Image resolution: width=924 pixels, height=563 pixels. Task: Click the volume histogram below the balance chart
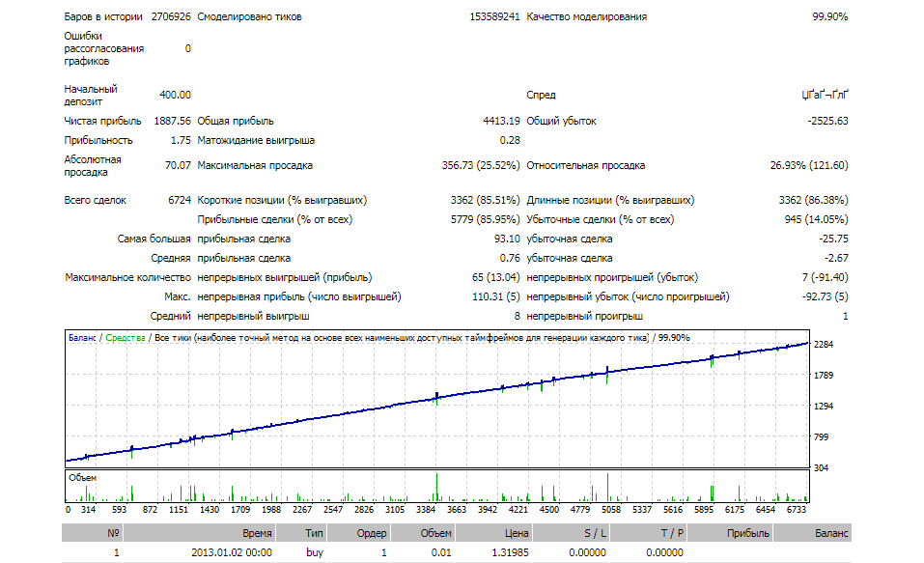pyautogui.click(x=436, y=486)
